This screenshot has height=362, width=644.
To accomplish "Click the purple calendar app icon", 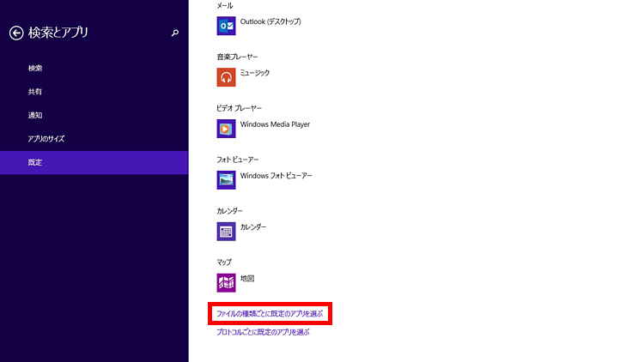I will tap(227, 231).
